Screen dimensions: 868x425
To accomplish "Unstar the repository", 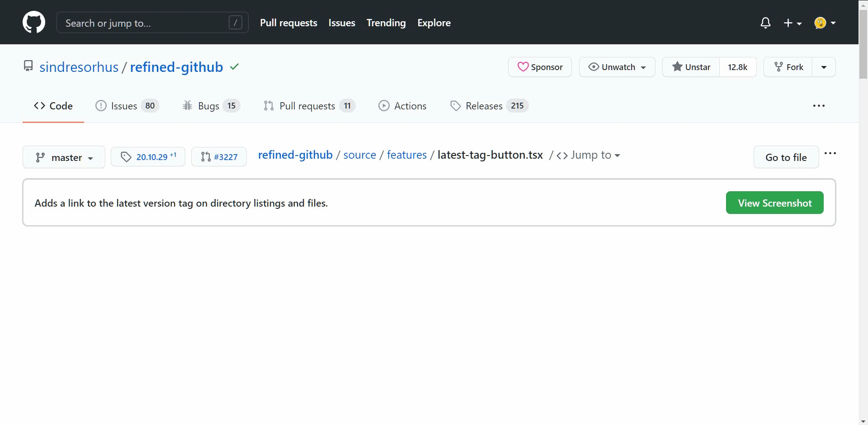I will [691, 67].
